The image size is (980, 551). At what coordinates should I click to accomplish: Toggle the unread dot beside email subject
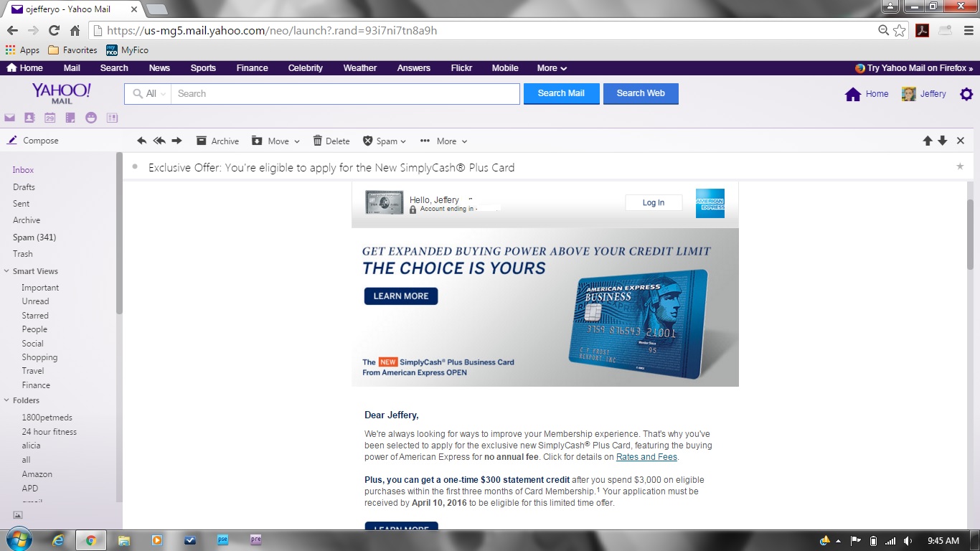pos(135,166)
